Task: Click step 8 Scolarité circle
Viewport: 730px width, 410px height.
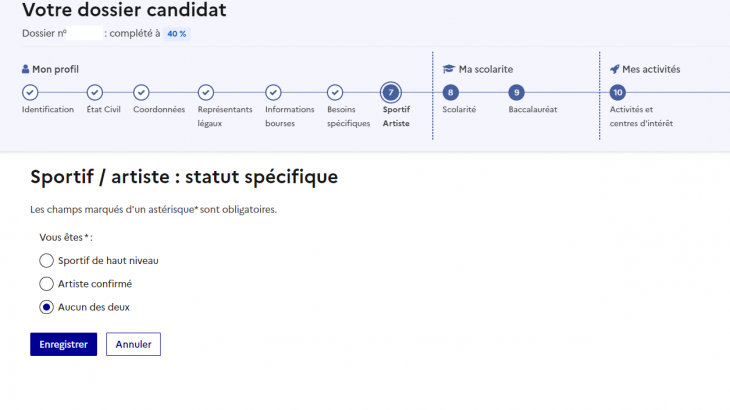Action: (x=450, y=92)
